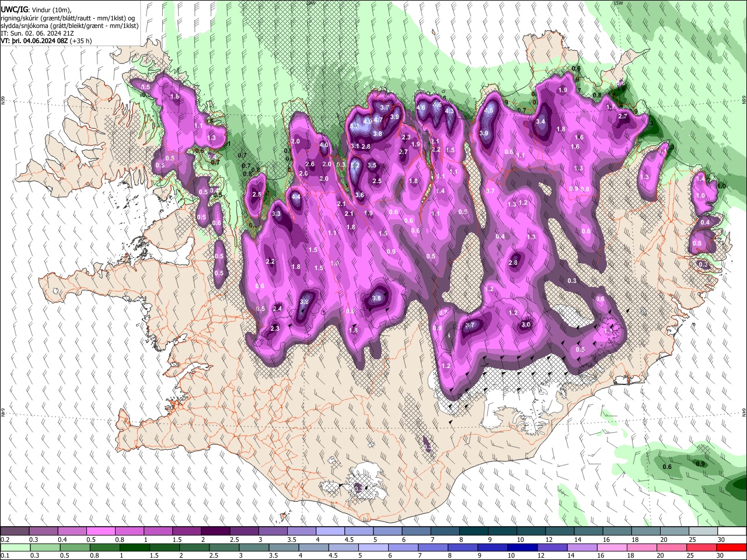Click the 2.4 snowfall value on the map
Viewport: 747px width, 560px height.
(278, 309)
